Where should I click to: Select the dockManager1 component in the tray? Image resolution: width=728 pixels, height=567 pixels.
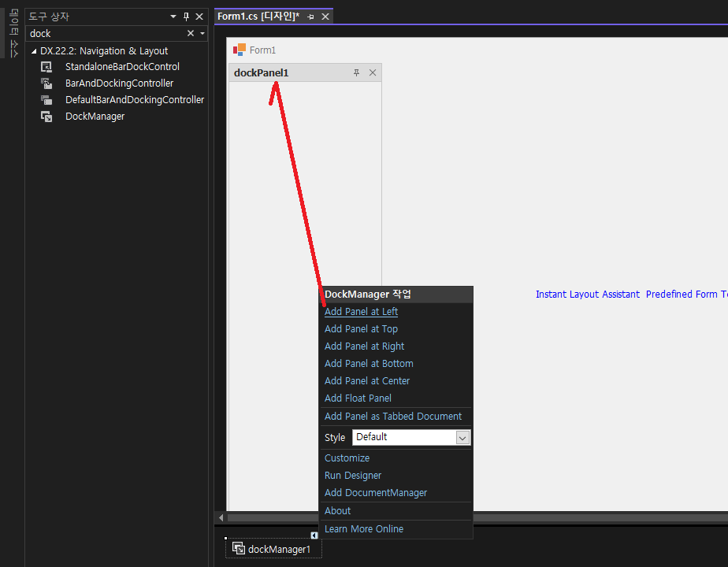tap(273, 549)
